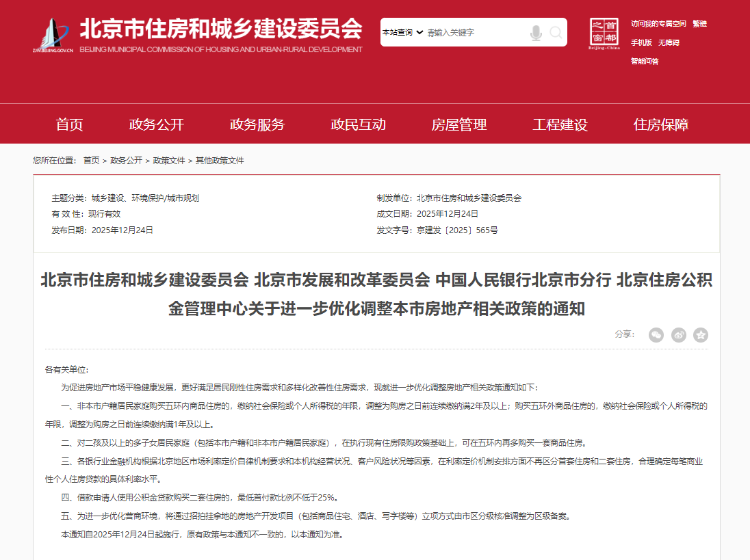This screenshot has height=560, width=750.
Task: Click the 首都之窗 Beijing-China logo
Action: pos(604,34)
